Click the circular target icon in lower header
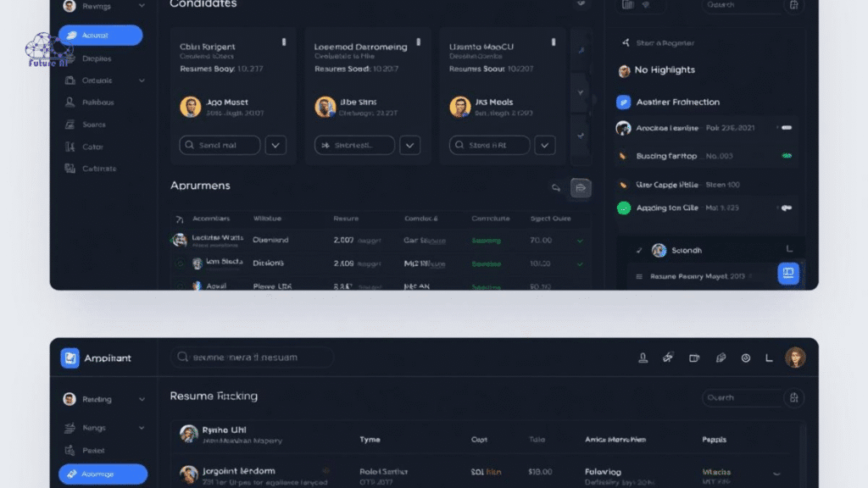This screenshot has height=488, width=868. click(x=745, y=358)
